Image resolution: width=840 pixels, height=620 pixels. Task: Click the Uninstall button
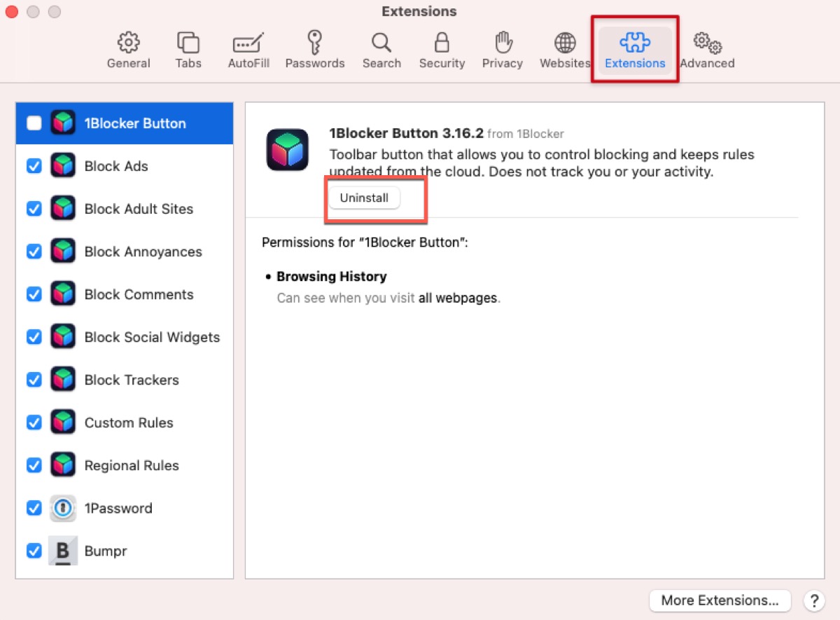pyautogui.click(x=364, y=198)
